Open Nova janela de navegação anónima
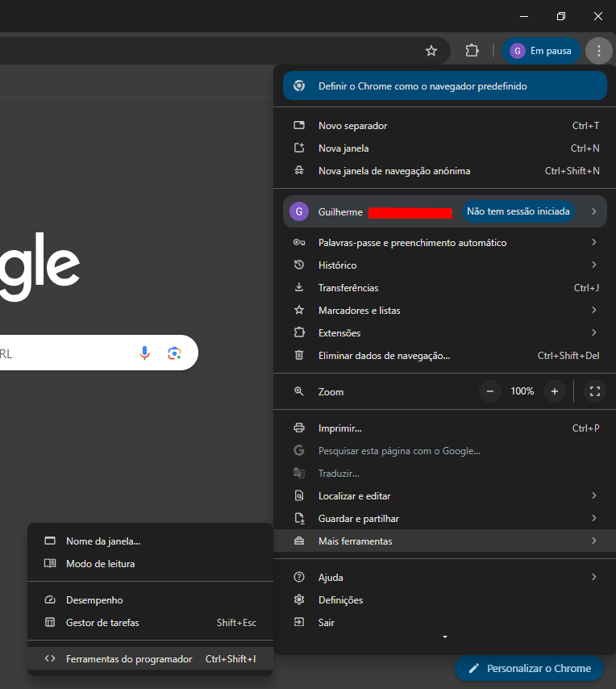Screen dimensions: 616x689 [x=445, y=171]
